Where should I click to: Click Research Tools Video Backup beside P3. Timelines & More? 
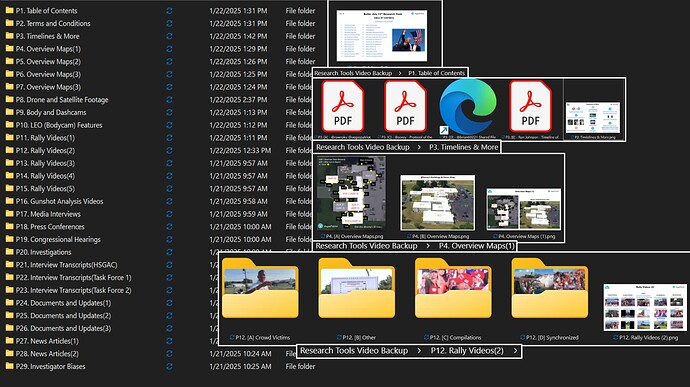click(x=363, y=147)
